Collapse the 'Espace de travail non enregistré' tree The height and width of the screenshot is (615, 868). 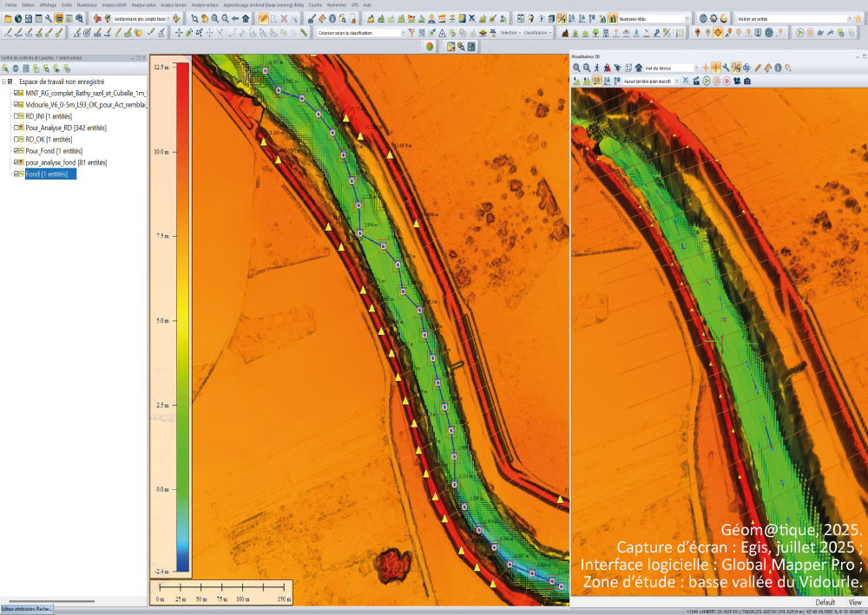point(3,81)
